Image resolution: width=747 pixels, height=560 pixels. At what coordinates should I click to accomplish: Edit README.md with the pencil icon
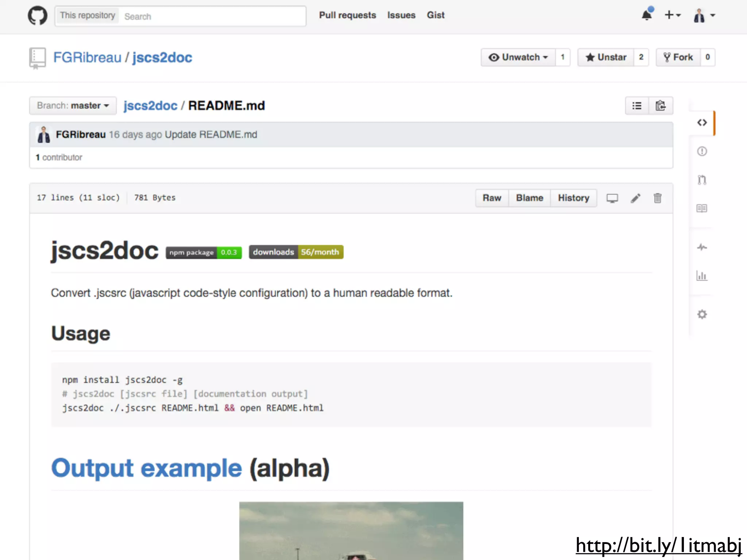[635, 198]
